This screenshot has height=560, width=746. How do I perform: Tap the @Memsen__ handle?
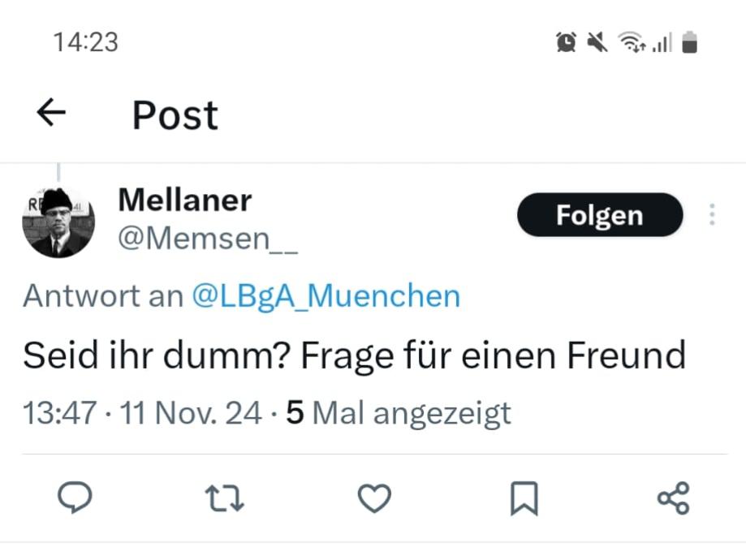click(208, 239)
